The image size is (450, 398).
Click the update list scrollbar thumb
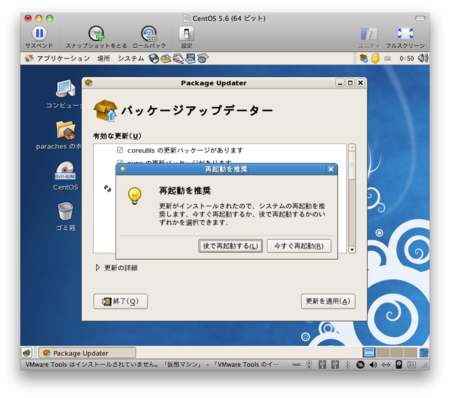tap(352, 165)
